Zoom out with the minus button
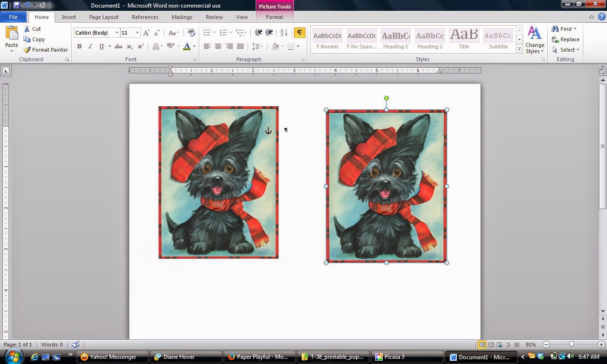Image resolution: width=607 pixels, height=364 pixels. tap(546, 345)
